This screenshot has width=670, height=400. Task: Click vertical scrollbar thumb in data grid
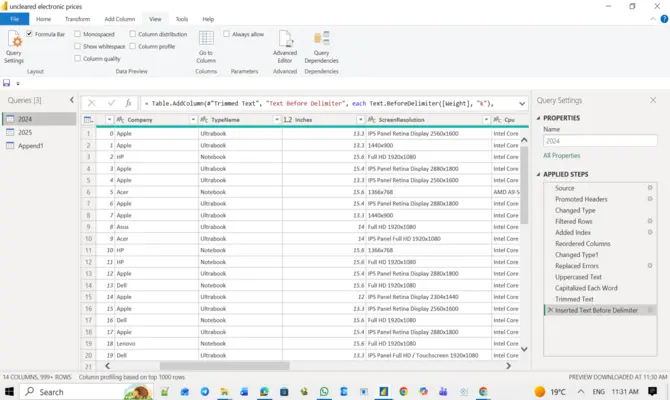(524, 185)
